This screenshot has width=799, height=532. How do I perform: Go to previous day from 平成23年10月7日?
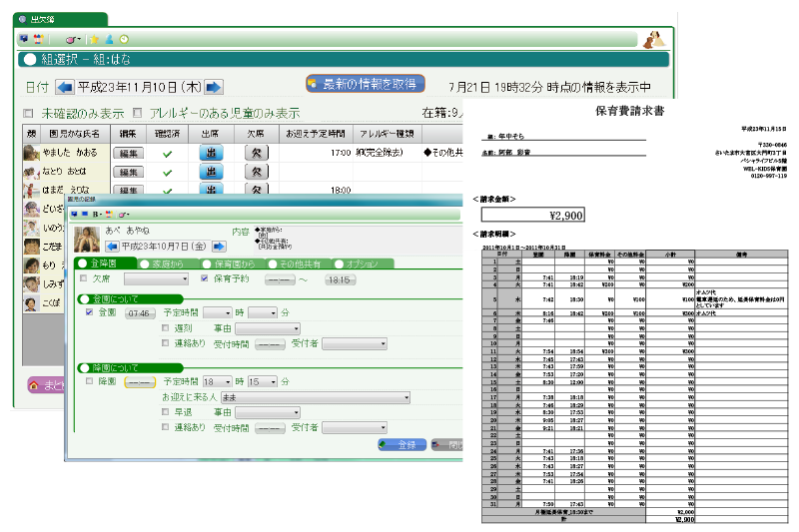[x=112, y=247]
